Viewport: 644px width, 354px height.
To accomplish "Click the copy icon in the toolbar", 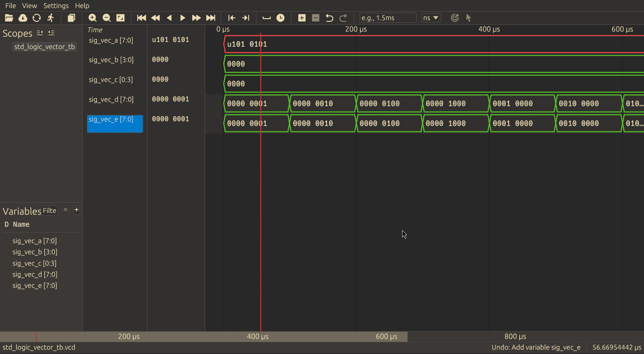I will coord(71,18).
